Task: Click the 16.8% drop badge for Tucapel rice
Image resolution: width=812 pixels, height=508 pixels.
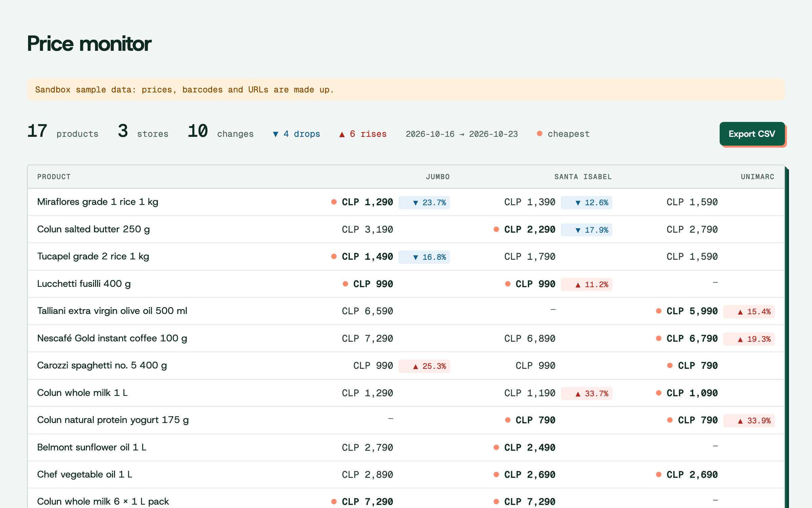Action: (x=424, y=257)
